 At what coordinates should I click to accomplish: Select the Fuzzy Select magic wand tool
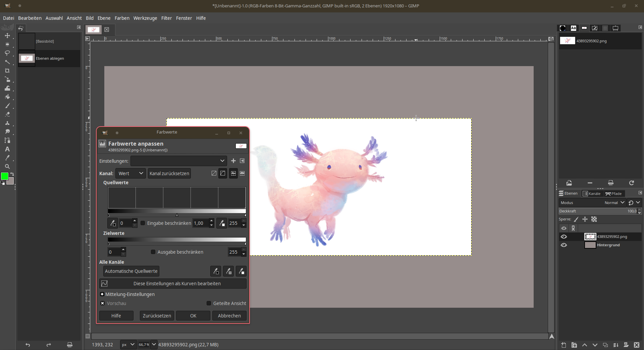click(x=7, y=62)
